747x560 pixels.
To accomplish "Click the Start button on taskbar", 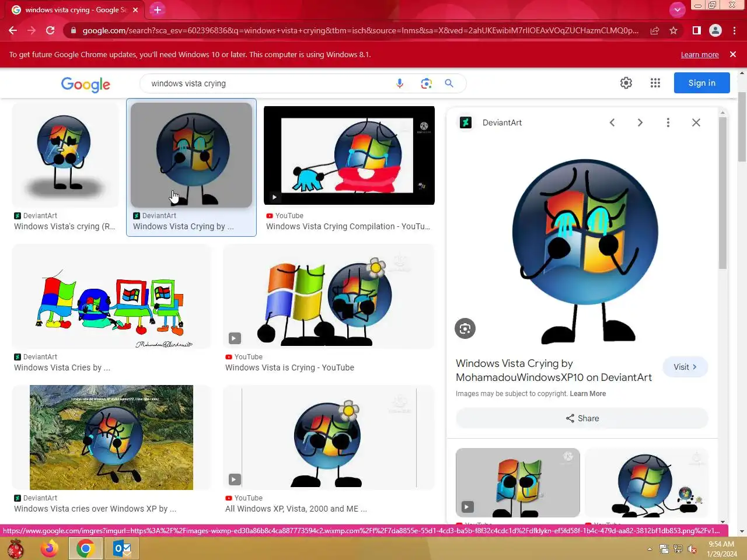I will tap(16, 549).
